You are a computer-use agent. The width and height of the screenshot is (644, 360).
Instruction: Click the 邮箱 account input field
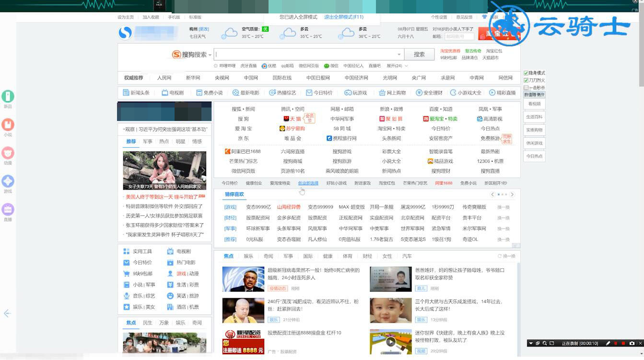click(x=458, y=36)
